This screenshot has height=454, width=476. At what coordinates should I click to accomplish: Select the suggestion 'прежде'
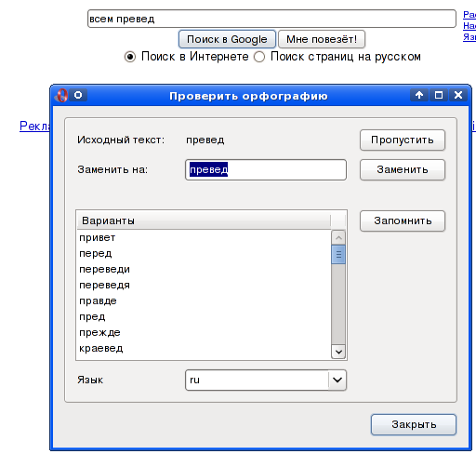[x=204, y=333]
